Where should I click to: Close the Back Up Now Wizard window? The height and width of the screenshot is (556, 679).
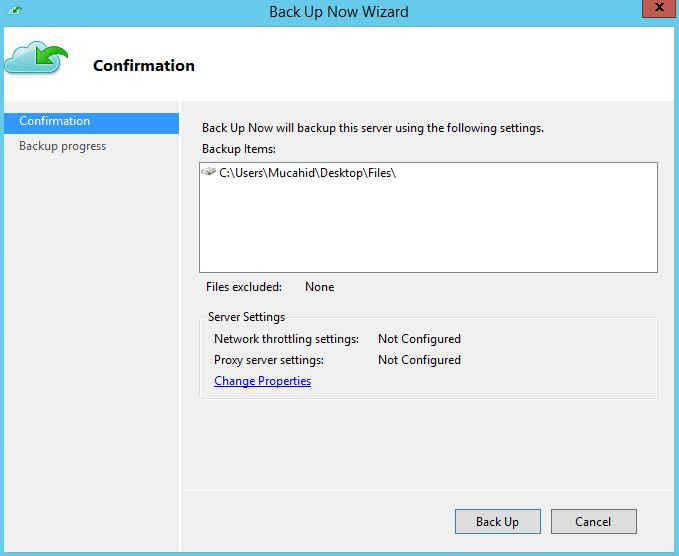659,8
